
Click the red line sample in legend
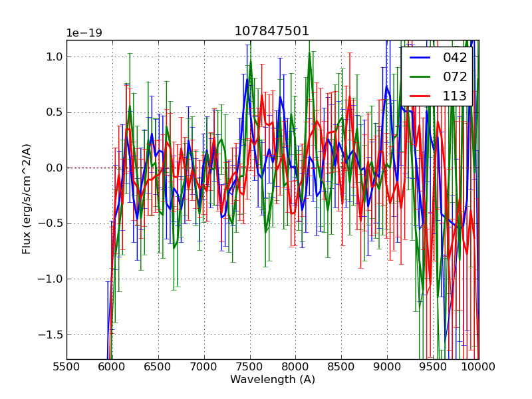pos(420,96)
